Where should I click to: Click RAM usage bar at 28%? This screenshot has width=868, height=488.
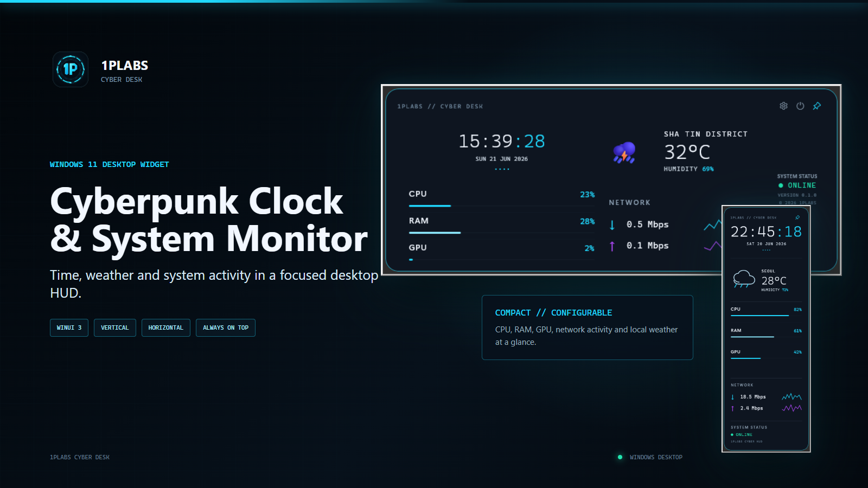tap(502, 233)
